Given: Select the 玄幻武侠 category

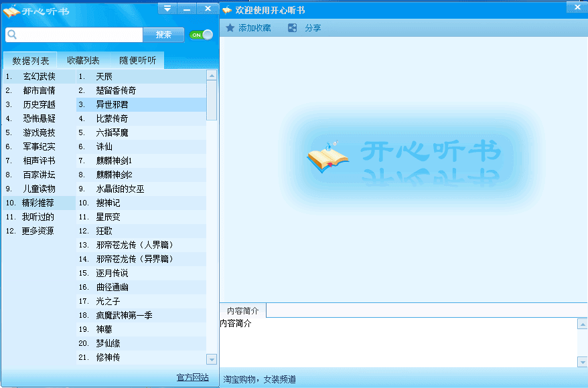Looking at the screenshot, I should tap(39, 76).
